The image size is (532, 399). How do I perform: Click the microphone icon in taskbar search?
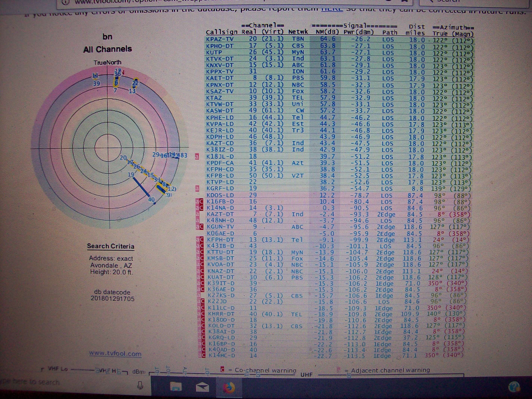140,386
